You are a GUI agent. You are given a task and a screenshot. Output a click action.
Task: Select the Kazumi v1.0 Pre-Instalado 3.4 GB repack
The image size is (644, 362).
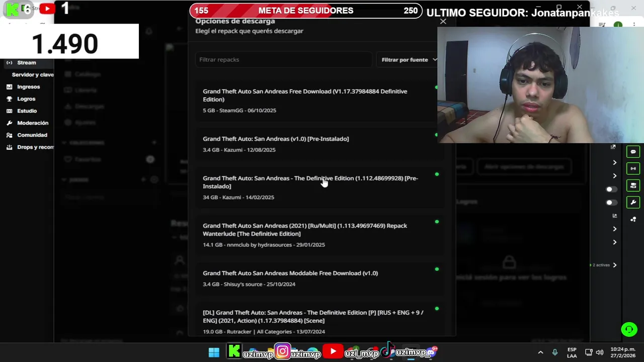click(x=319, y=144)
